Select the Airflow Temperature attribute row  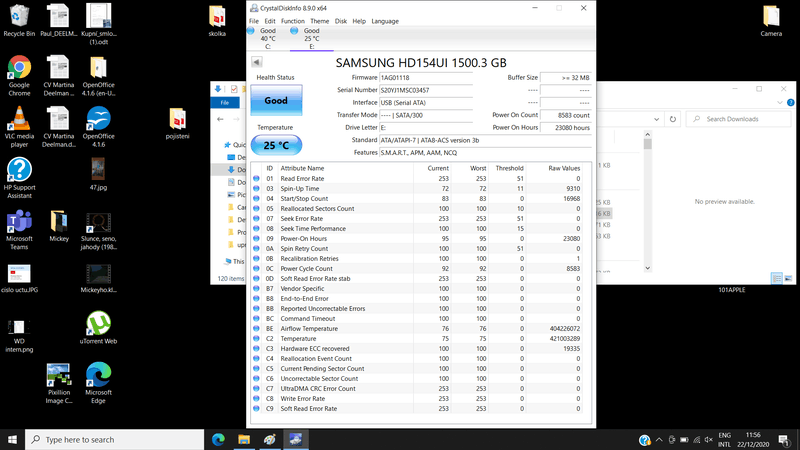(417, 329)
